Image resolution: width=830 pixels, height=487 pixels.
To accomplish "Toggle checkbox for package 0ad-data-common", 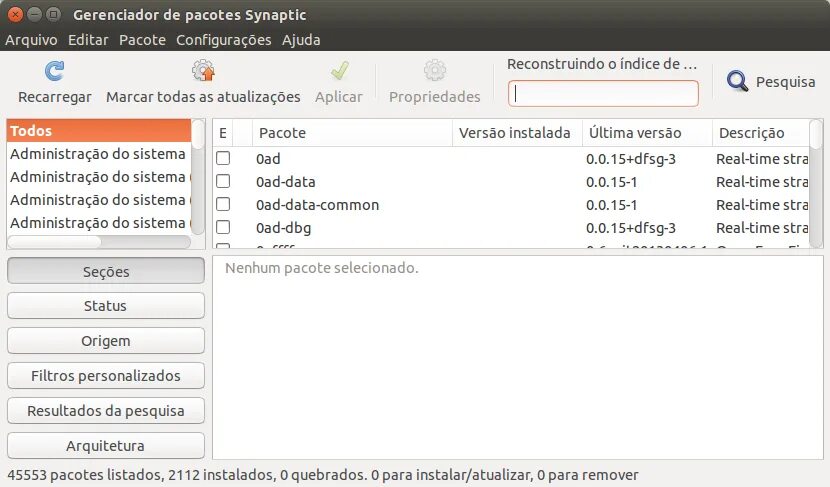I will [x=223, y=204].
